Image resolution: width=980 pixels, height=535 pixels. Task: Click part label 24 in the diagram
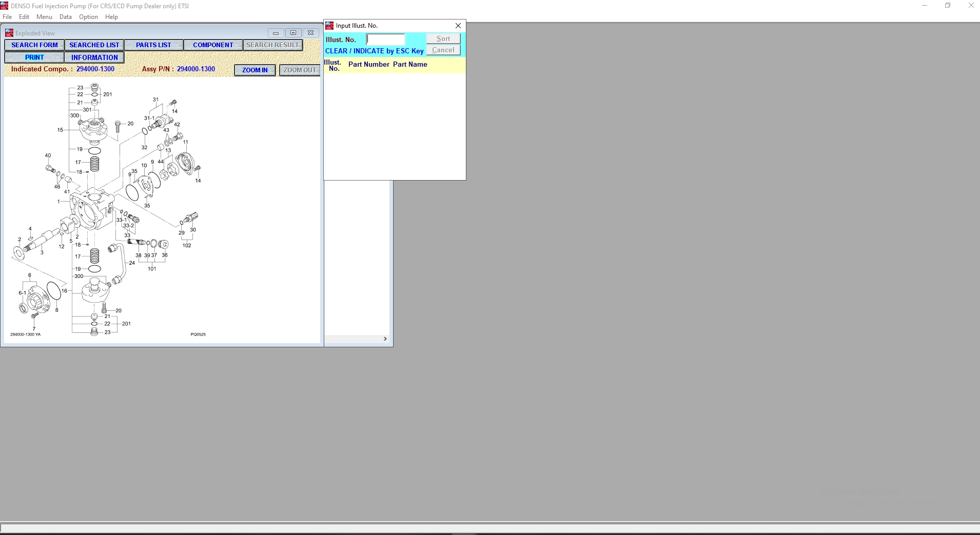pyautogui.click(x=132, y=263)
